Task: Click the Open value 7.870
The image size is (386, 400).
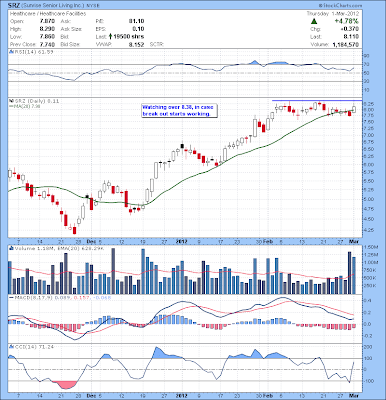Action: [48, 21]
